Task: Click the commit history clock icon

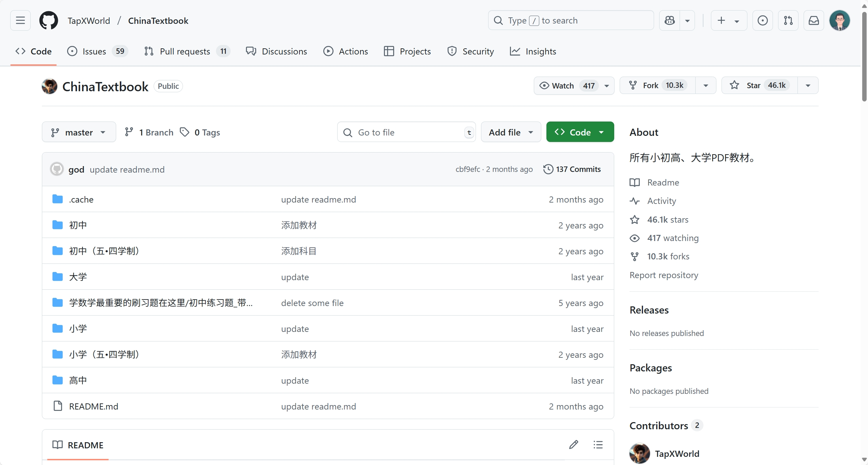Action: (x=548, y=169)
